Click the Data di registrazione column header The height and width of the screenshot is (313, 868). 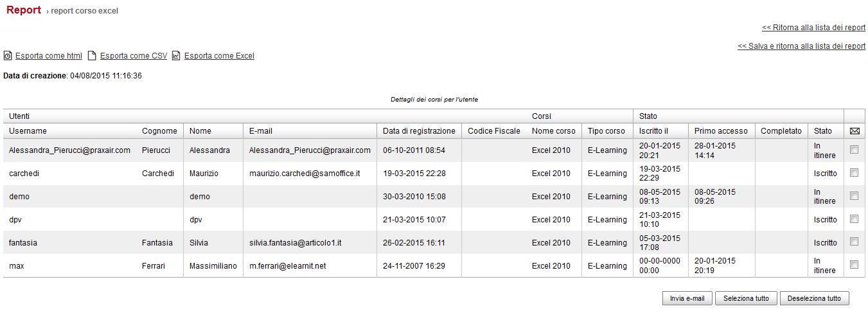[x=419, y=131]
